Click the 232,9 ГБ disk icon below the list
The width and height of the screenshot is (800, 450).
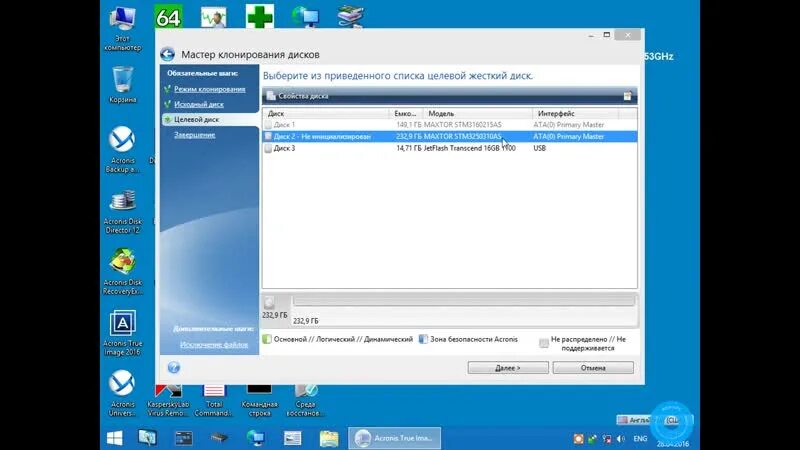point(269,303)
